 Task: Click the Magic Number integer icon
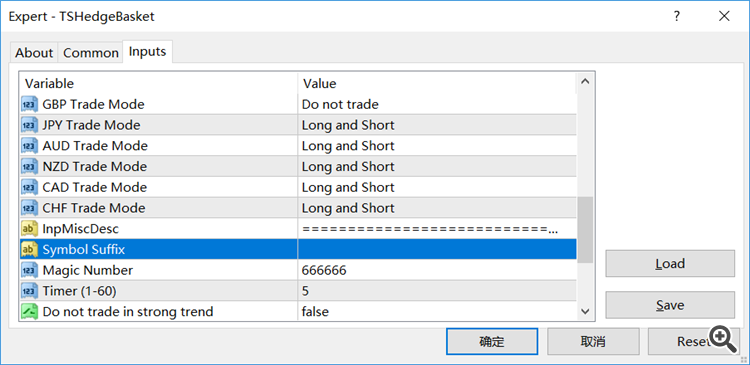coord(30,270)
